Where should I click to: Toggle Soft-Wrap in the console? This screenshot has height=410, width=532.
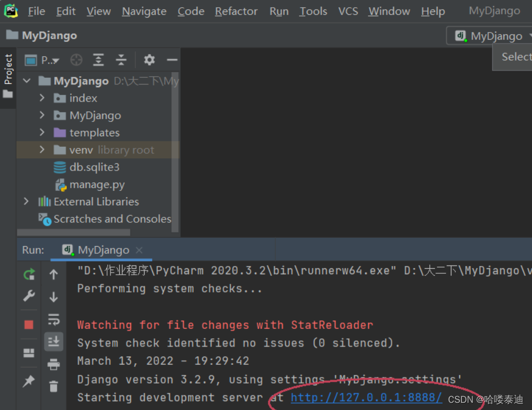click(54, 319)
